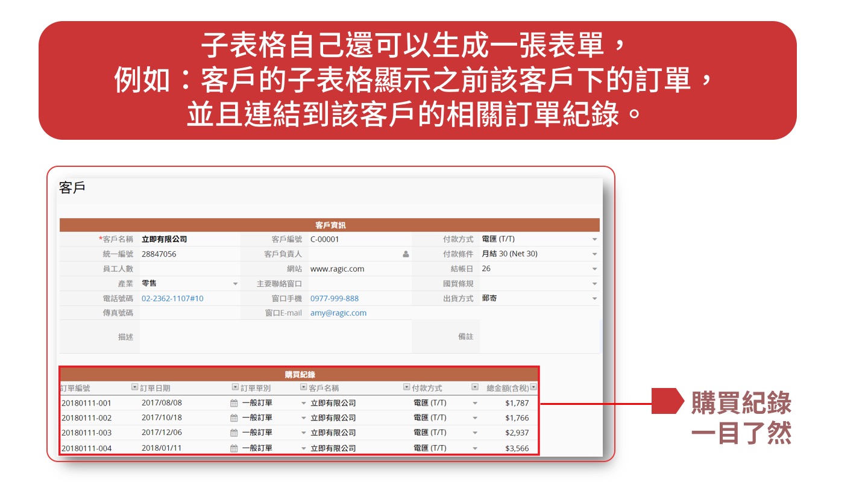
Task: Click 立即有限公司 in row 20180111-002
Action: (x=333, y=418)
